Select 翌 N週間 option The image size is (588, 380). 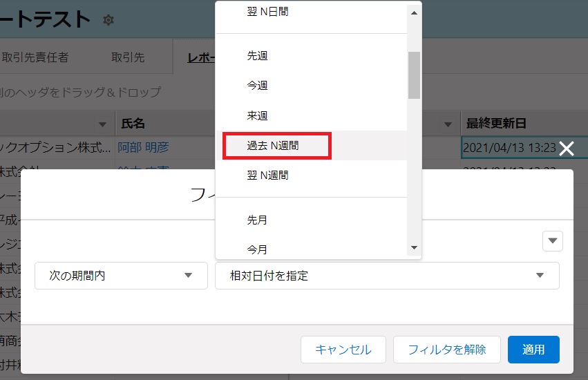312,175
